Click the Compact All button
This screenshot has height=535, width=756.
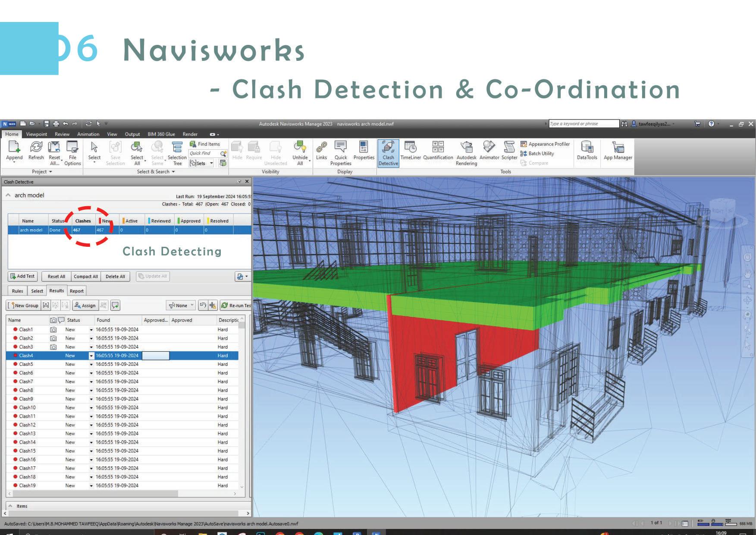point(85,277)
